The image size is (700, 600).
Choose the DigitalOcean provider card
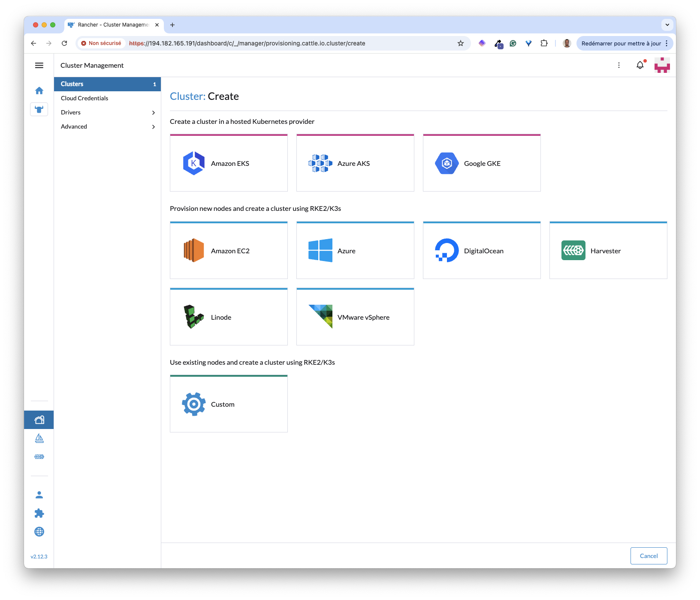pos(481,251)
